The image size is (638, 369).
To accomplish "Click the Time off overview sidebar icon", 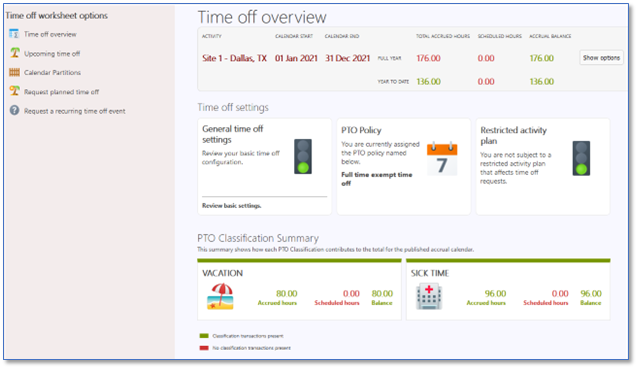I will point(14,34).
